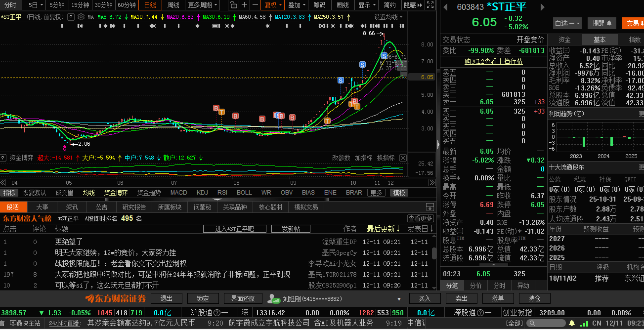Image resolution: width=644 pixels, height=330 pixels.
Task: Click the 查看更多 button
Action: tap(421, 218)
